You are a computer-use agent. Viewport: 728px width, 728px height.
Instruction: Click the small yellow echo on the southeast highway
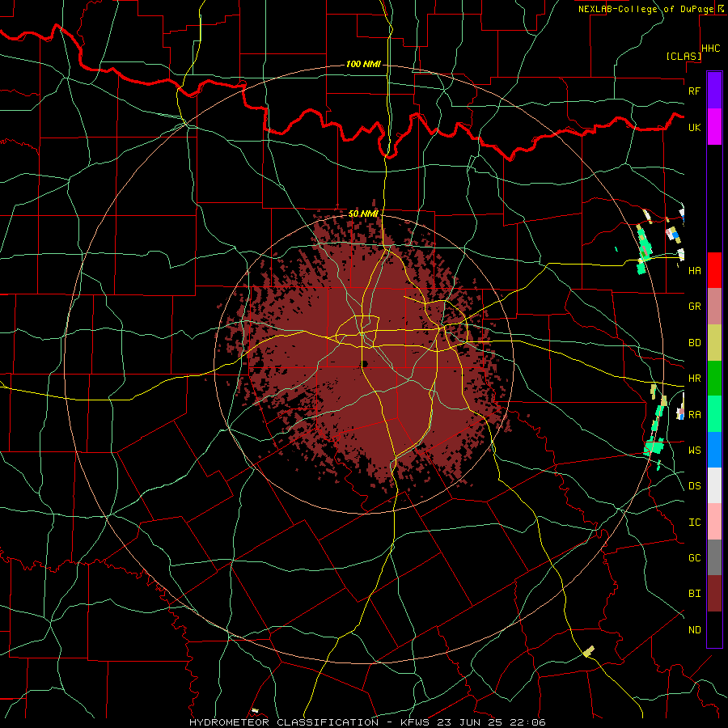point(589,651)
